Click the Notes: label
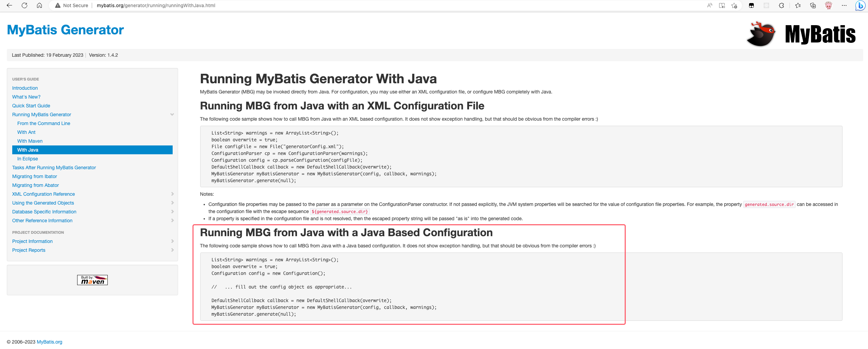Viewport: 868px width, 349px height. [207, 194]
